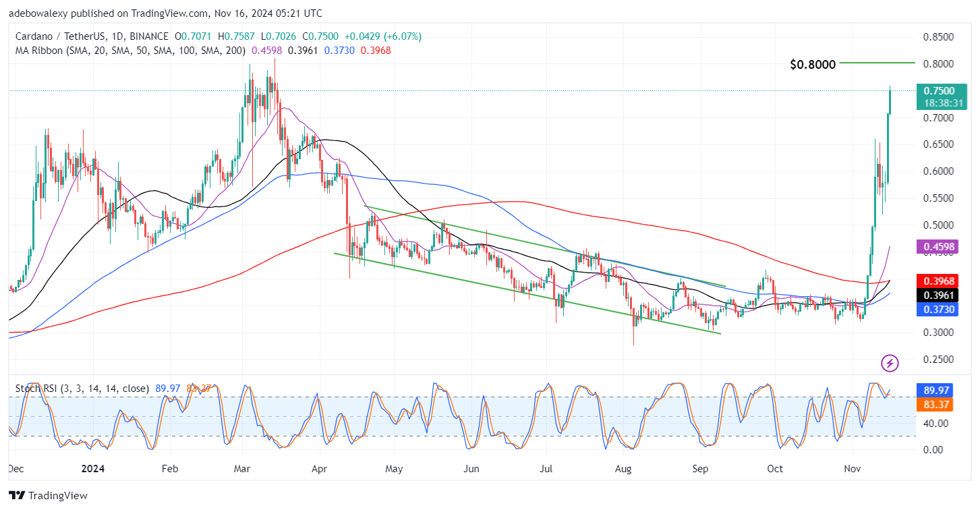Click the black 0.3961 SMA price label

[939, 294]
